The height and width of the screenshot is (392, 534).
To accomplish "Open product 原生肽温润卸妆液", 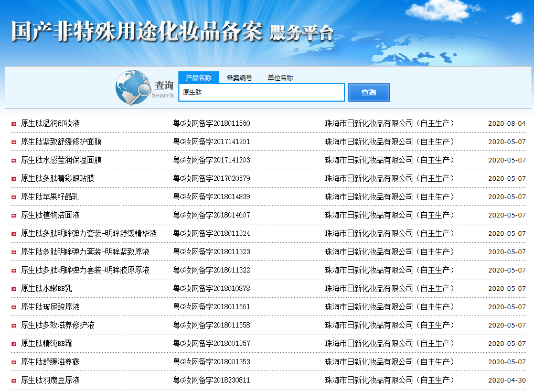I will click(50, 123).
